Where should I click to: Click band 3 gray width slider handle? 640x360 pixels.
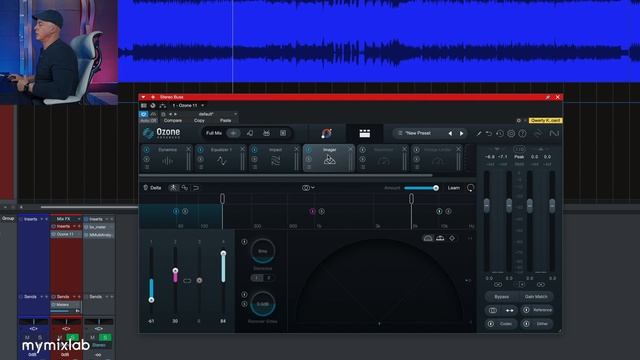(x=199, y=280)
